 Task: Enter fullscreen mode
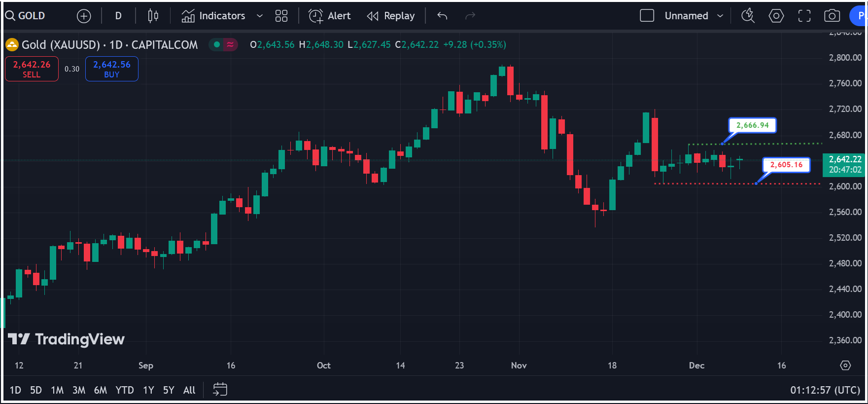[804, 16]
